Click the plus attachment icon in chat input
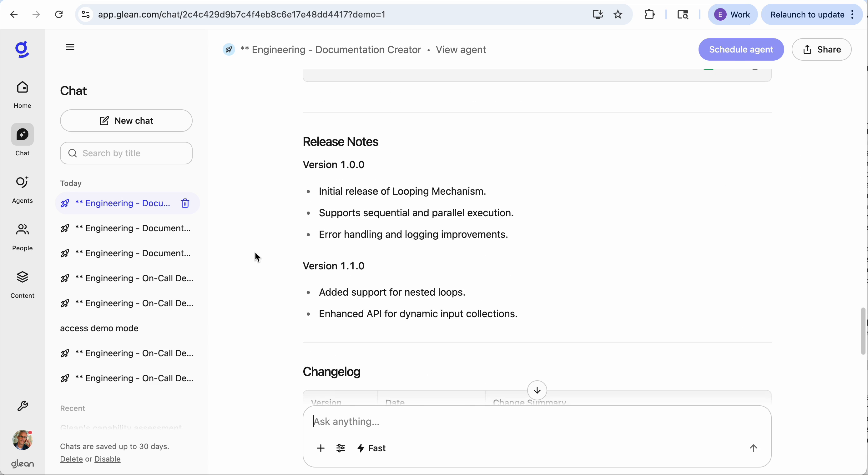Screen dimensions: 868x475 pyautogui.click(x=320, y=448)
